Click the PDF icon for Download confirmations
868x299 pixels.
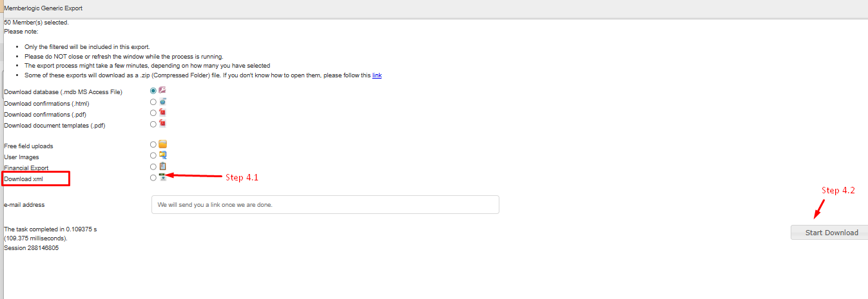(163, 112)
